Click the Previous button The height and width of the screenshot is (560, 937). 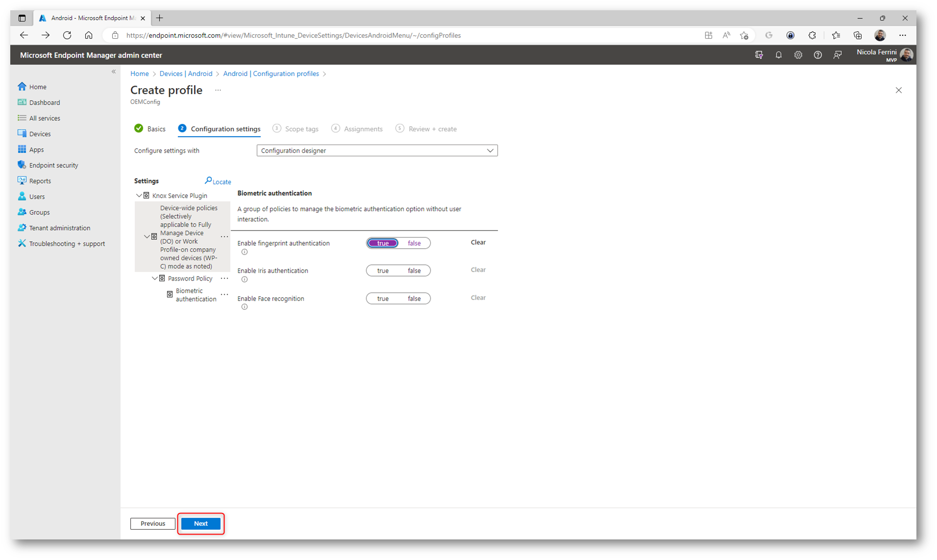coord(153,523)
